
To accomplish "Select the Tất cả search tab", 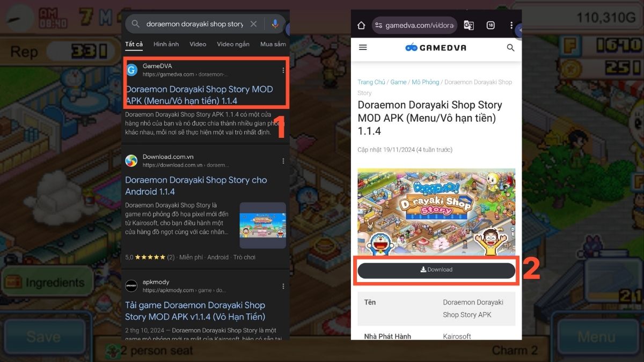I will coord(134,44).
